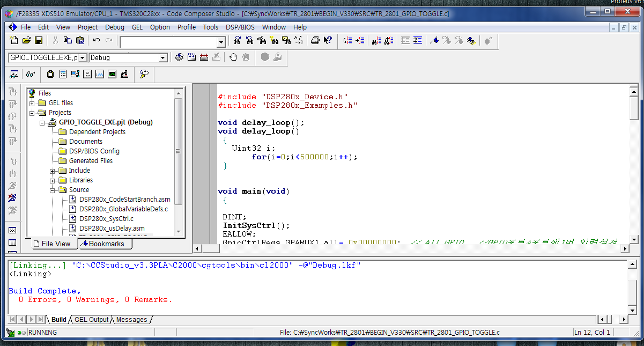Open the Debug configuration dropdown
This screenshot has width=644, height=346.
pyautogui.click(x=164, y=57)
